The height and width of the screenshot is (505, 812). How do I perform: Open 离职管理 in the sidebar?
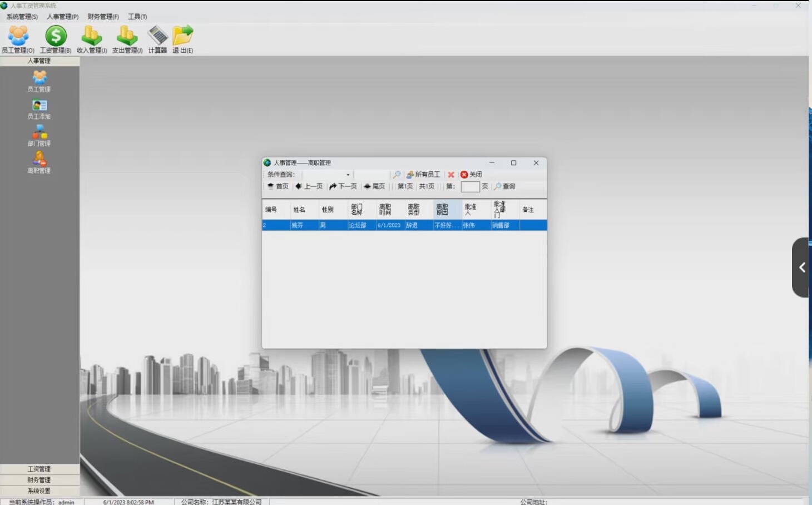click(x=39, y=163)
